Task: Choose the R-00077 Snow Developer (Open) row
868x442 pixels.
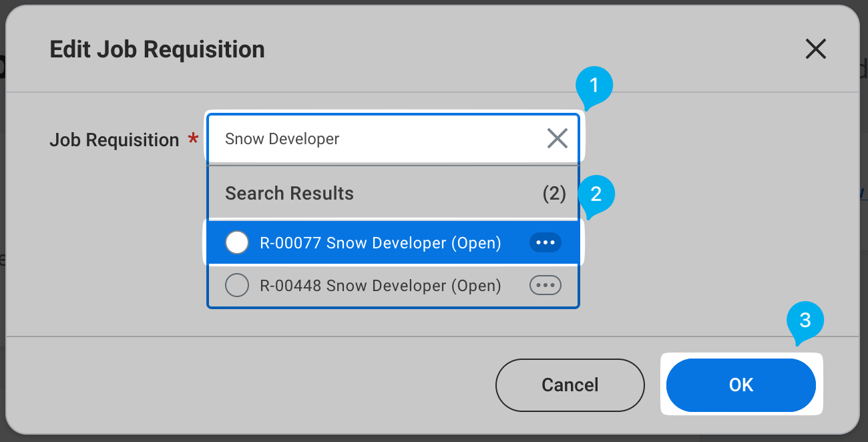Action: click(393, 243)
